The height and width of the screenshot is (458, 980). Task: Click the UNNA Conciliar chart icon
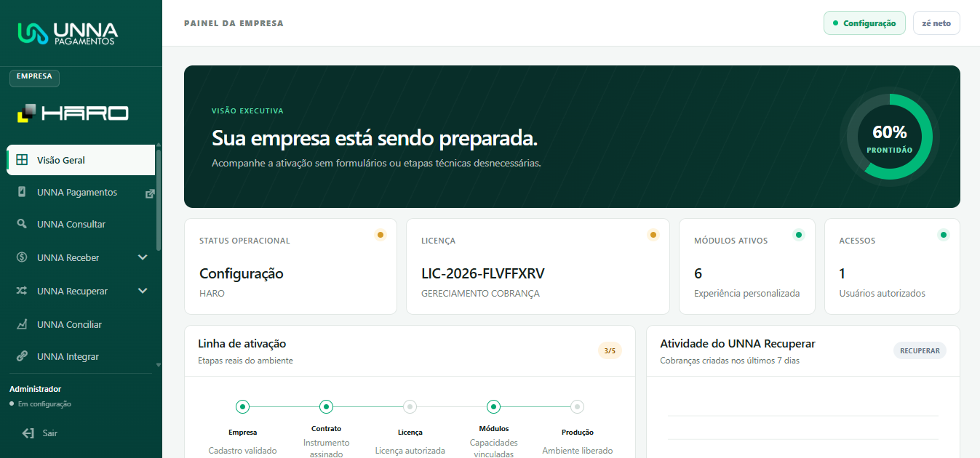(22, 324)
